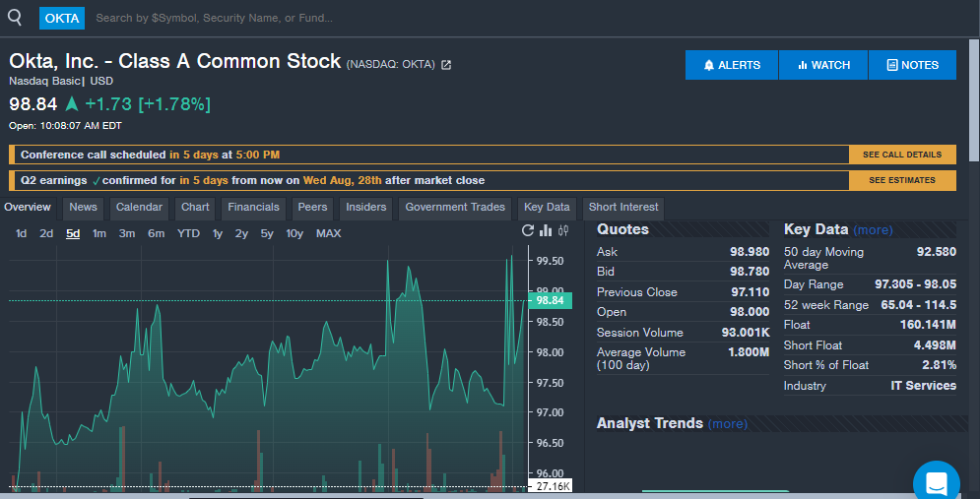Open the Financials tab
Viewport: 980px width, 499px height.
[x=253, y=208]
